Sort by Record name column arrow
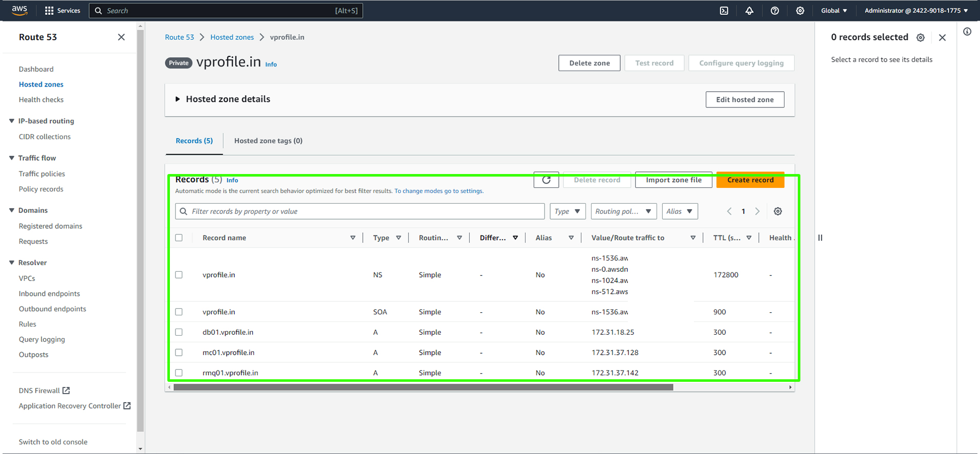The height and width of the screenshot is (454, 980). (353, 237)
